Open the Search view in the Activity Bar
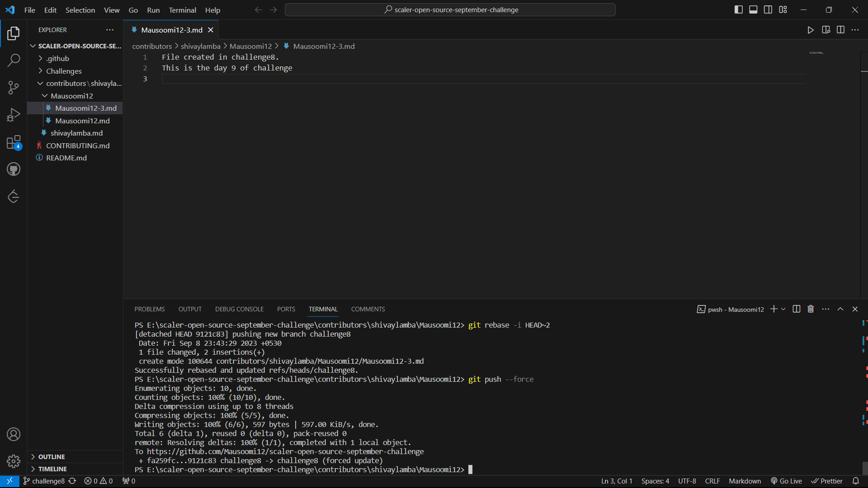 tap(14, 60)
